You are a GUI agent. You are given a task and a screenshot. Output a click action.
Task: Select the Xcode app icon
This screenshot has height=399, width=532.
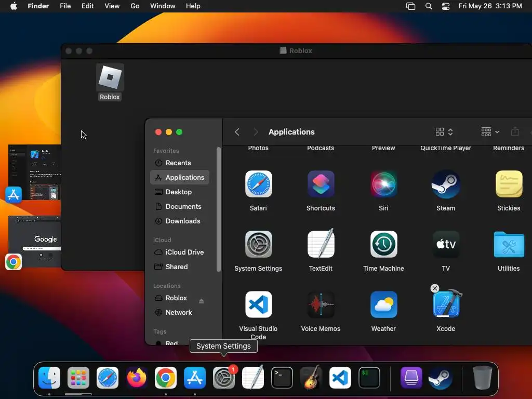447,303
